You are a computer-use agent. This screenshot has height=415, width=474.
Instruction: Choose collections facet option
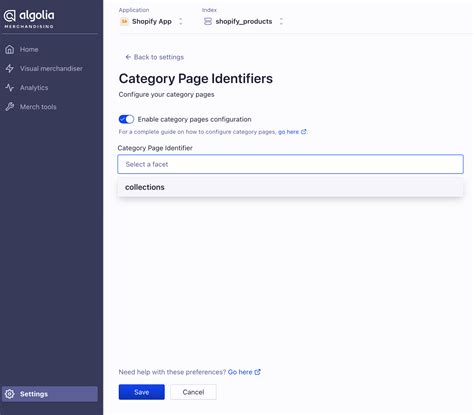290,187
